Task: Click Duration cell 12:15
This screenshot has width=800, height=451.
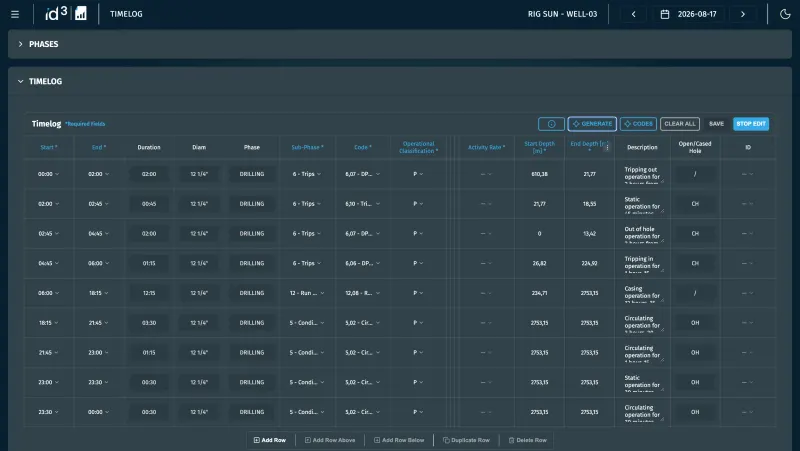Action: [149, 293]
